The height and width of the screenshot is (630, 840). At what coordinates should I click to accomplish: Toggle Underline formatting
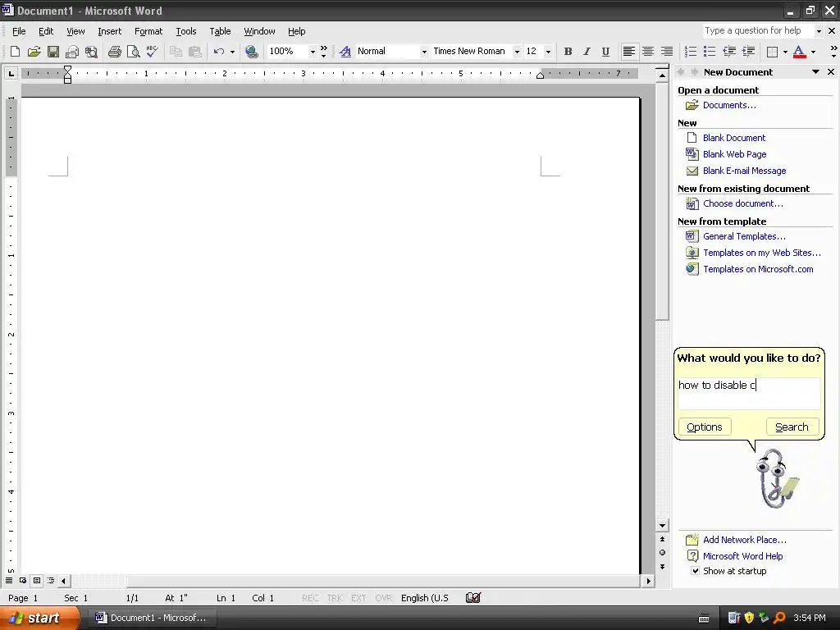pyautogui.click(x=605, y=52)
